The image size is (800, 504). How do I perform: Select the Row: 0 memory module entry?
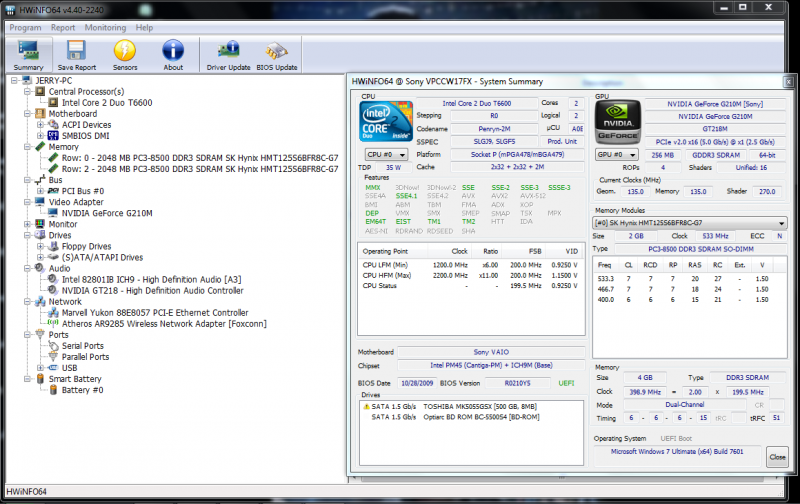tap(199, 158)
